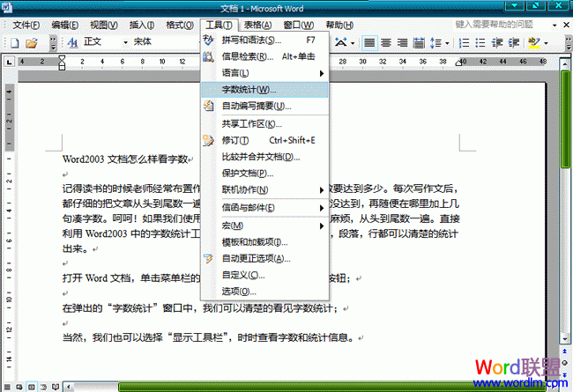Click the Open folder icon
Screen dimensions: 573x392
click(31, 42)
